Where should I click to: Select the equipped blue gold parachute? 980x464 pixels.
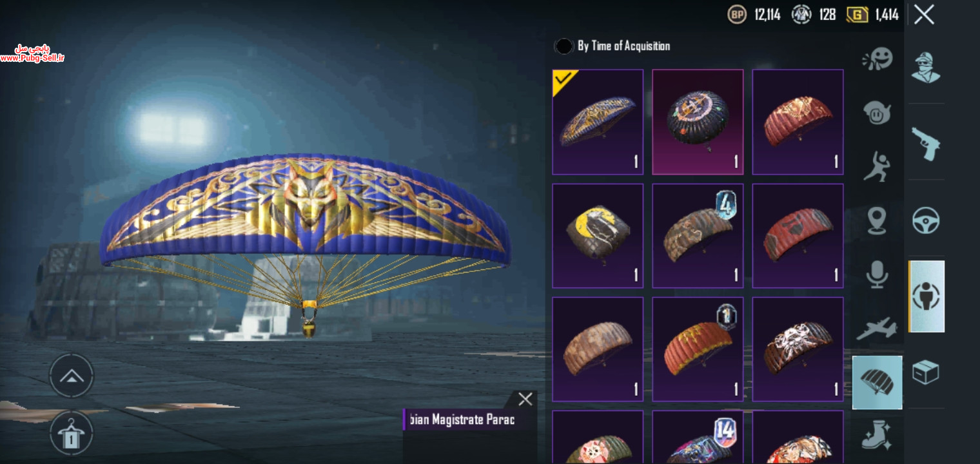coord(598,122)
